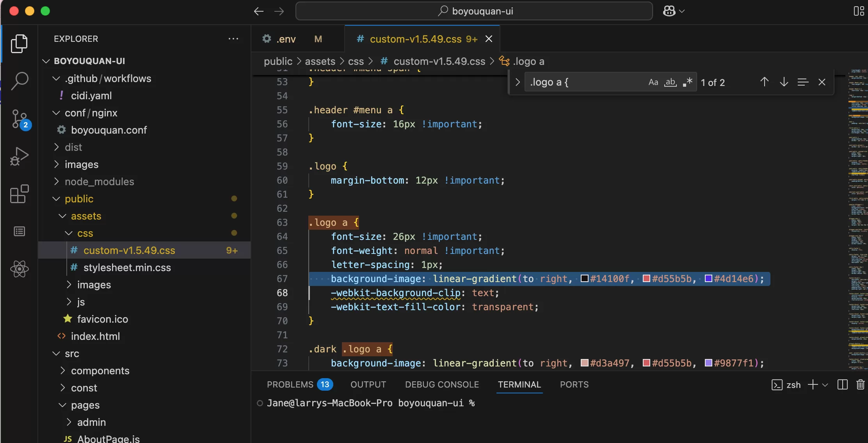
Task: Expand the dist folder
Action: pos(56,147)
